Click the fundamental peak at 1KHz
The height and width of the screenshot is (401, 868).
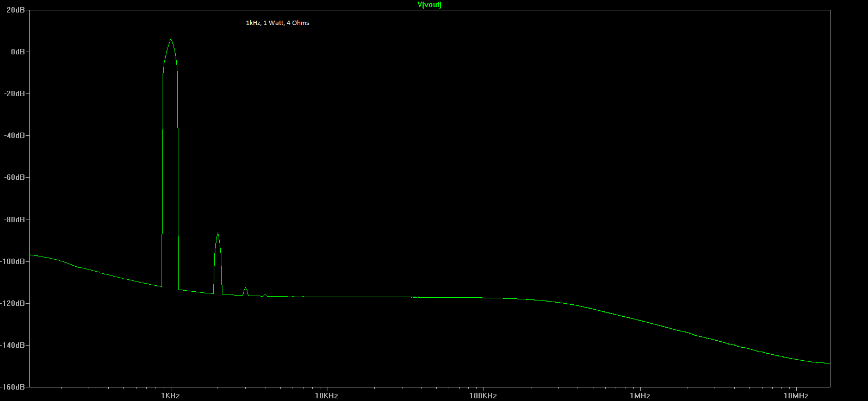click(171, 39)
